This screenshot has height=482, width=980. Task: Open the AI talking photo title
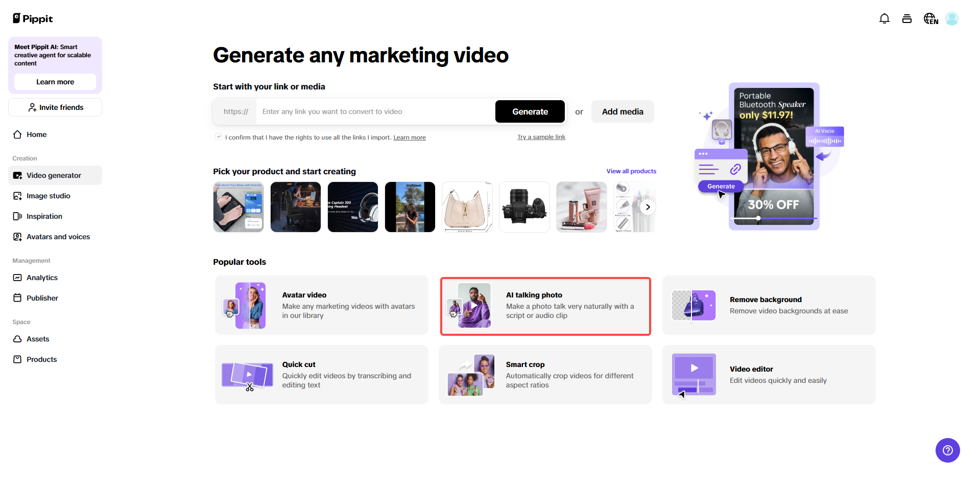[534, 295]
